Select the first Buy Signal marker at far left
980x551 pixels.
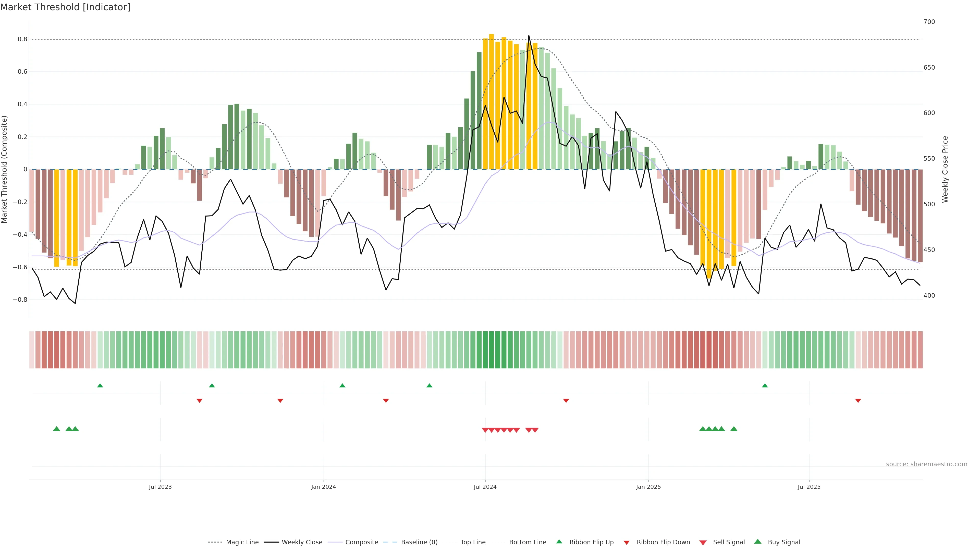[x=57, y=429]
